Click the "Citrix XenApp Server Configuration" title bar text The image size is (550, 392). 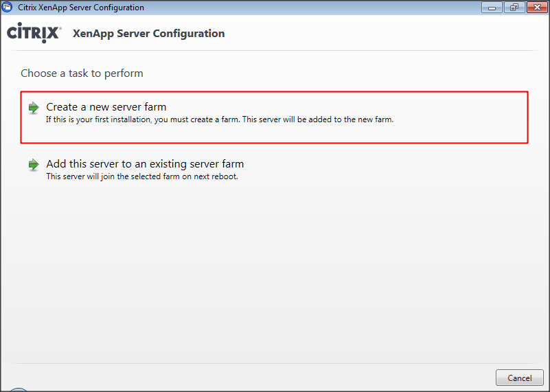[81, 8]
